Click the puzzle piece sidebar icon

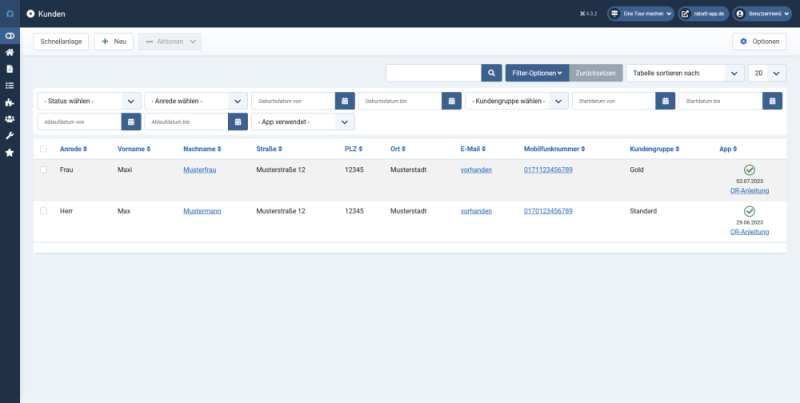coord(10,102)
